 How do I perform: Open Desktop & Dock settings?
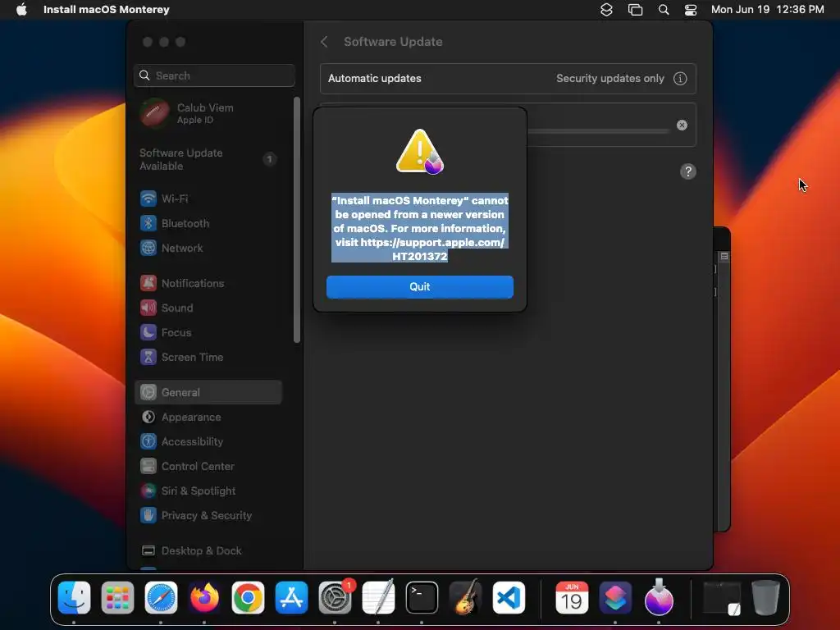click(209, 551)
